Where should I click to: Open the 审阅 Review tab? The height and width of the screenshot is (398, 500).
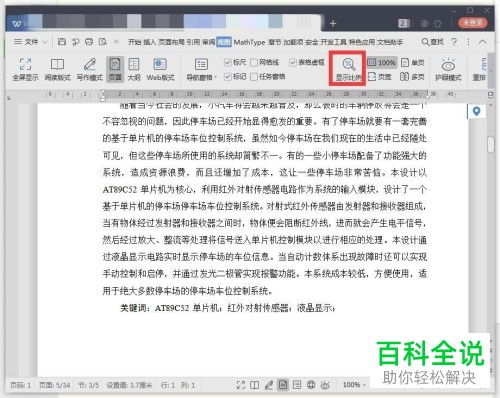click(209, 42)
